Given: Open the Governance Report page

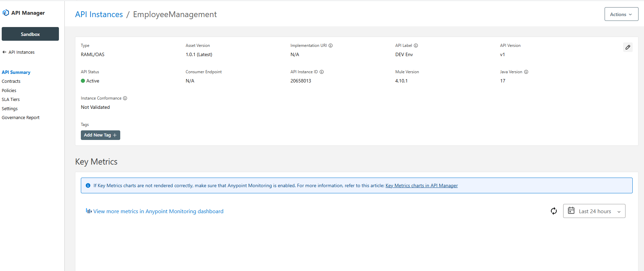Looking at the screenshot, I should pyautogui.click(x=21, y=118).
